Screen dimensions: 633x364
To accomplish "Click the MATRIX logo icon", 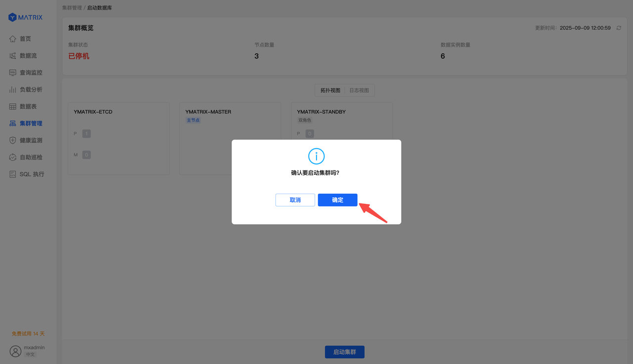I will [x=12, y=17].
